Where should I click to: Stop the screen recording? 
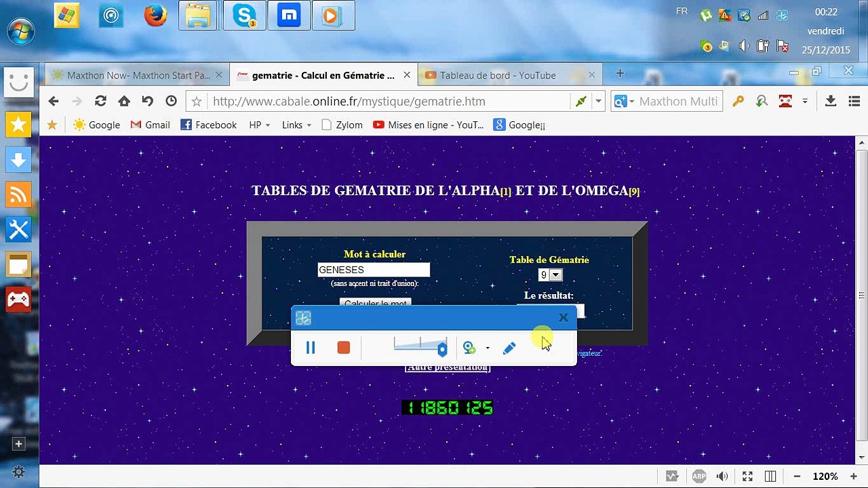tap(344, 348)
